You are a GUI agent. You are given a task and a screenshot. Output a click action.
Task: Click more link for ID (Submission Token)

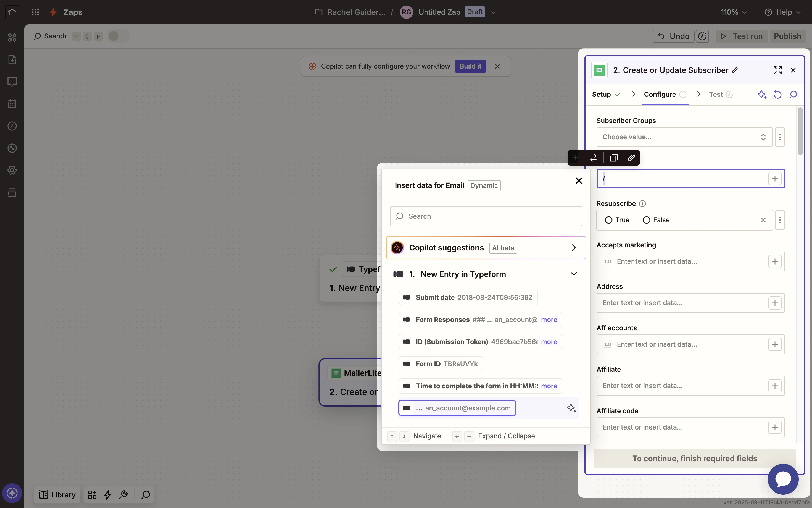pyautogui.click(x=549, y=342)
